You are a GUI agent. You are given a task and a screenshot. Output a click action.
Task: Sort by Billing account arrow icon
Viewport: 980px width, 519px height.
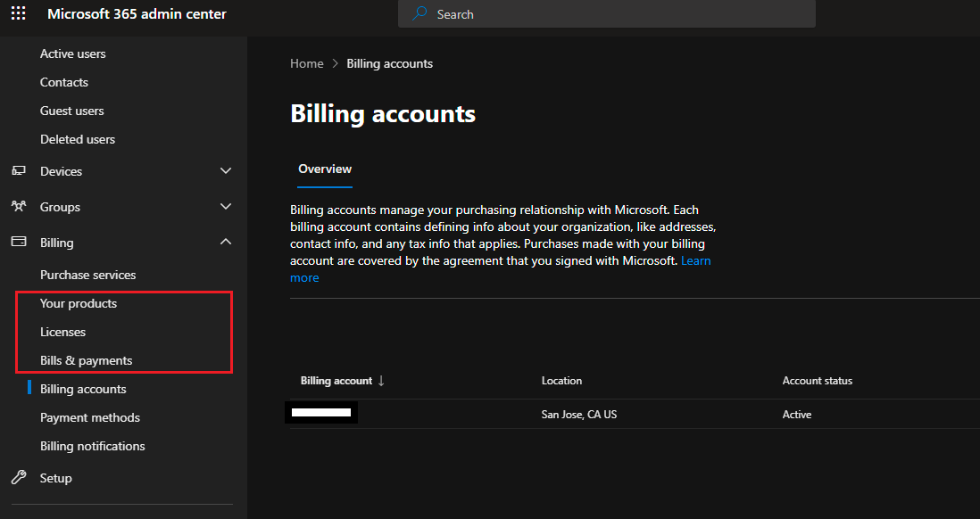381,381
